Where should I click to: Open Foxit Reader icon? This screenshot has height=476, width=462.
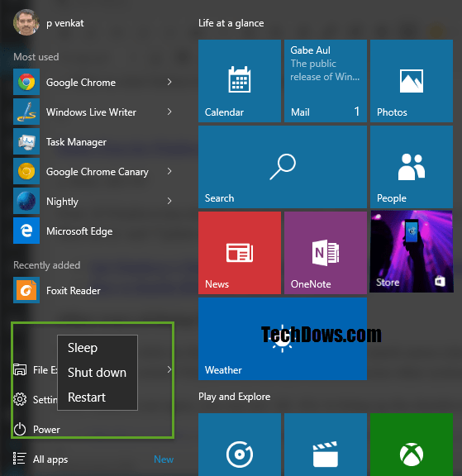coord(26,290)
